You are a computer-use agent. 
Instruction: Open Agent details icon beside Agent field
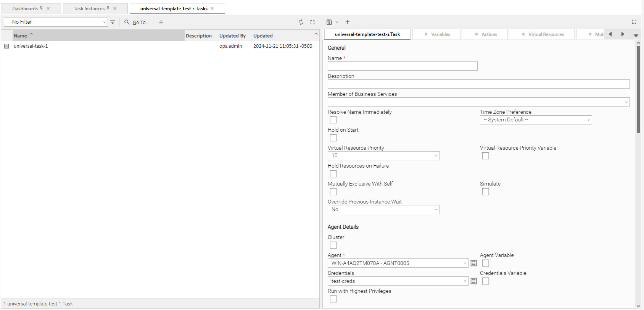click(x=473, y=263)
